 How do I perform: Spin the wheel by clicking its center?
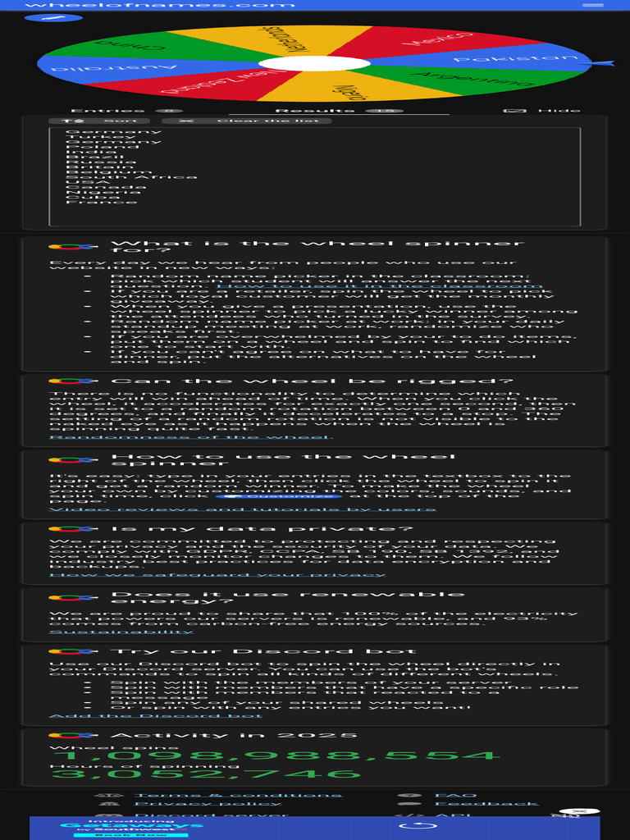coord(314,64)
